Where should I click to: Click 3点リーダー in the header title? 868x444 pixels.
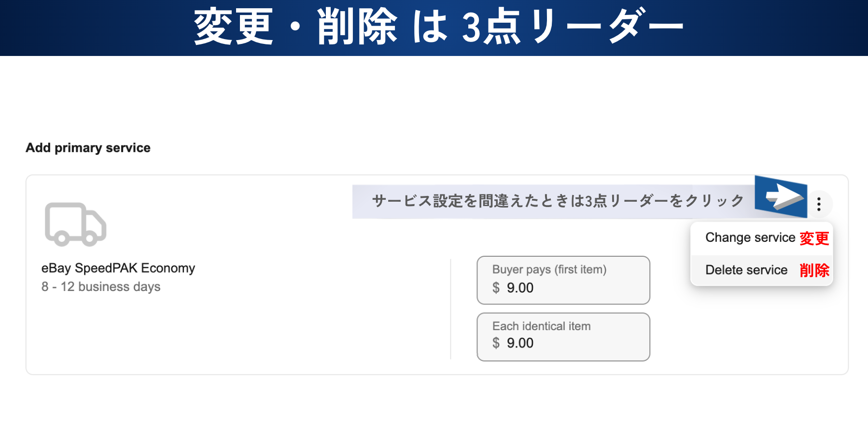572,27
